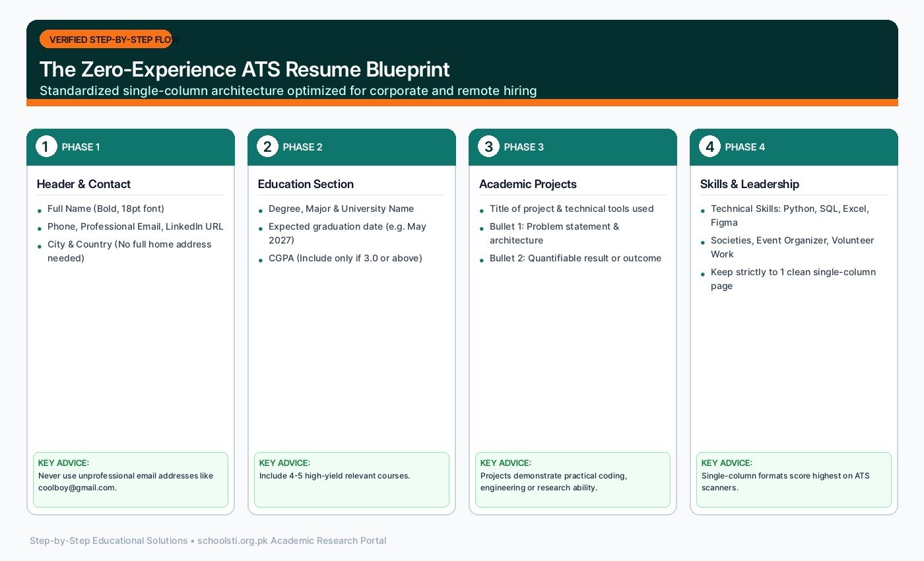Image resolution: width=924 pixels, height=561 pixels.
Task: Select the Verified Step-By-Step Flow badge
Action: coord(106,40)
